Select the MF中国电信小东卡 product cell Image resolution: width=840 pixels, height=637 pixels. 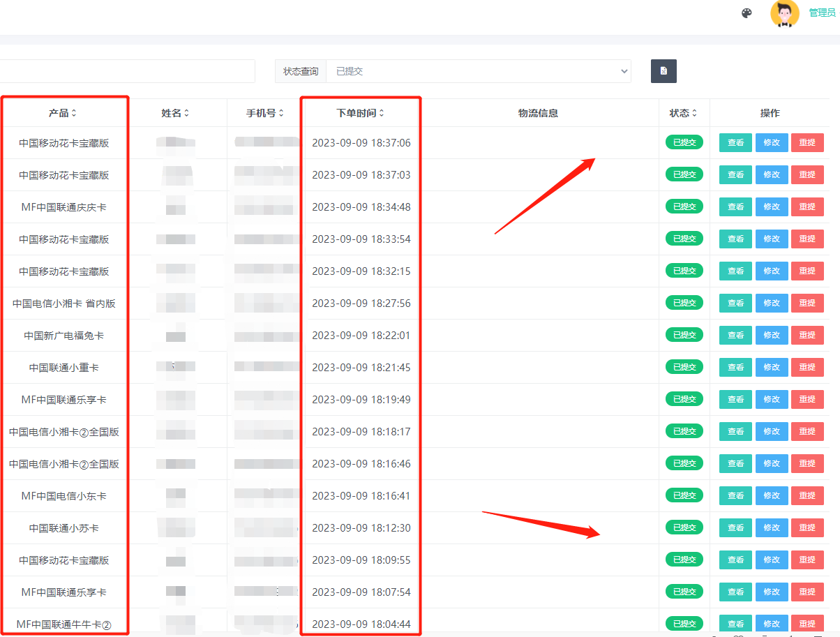coord(64,496)
